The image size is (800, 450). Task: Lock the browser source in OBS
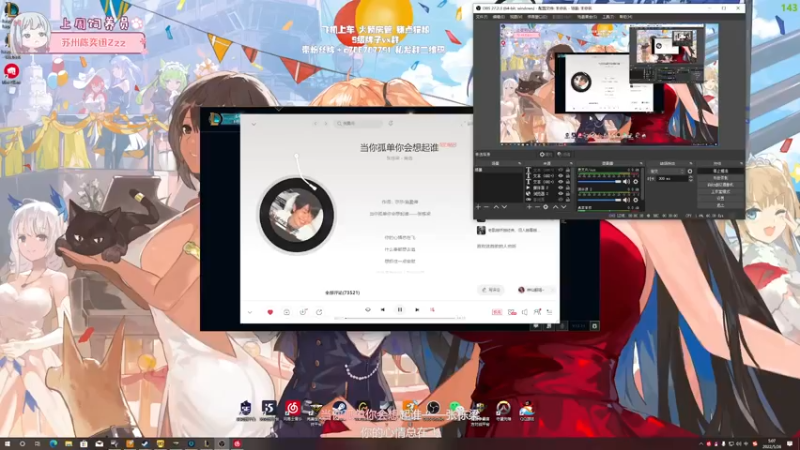click(x=568, y=194)
